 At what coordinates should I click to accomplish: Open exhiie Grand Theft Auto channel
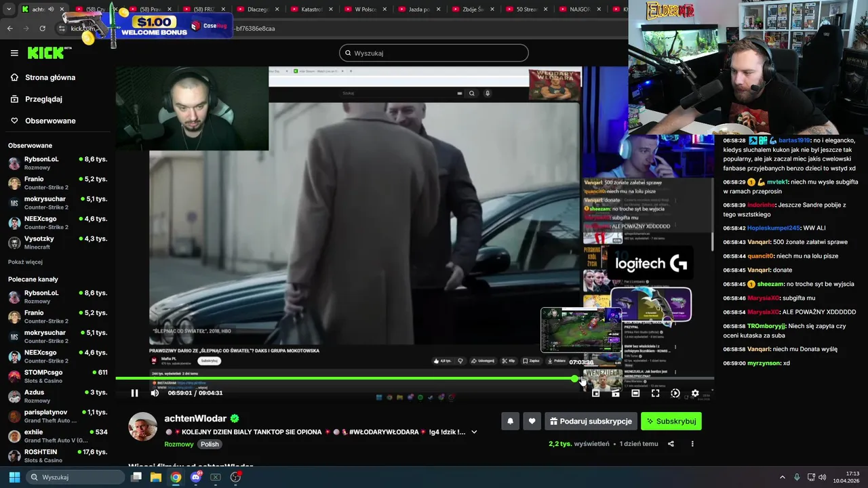(58, 436)
